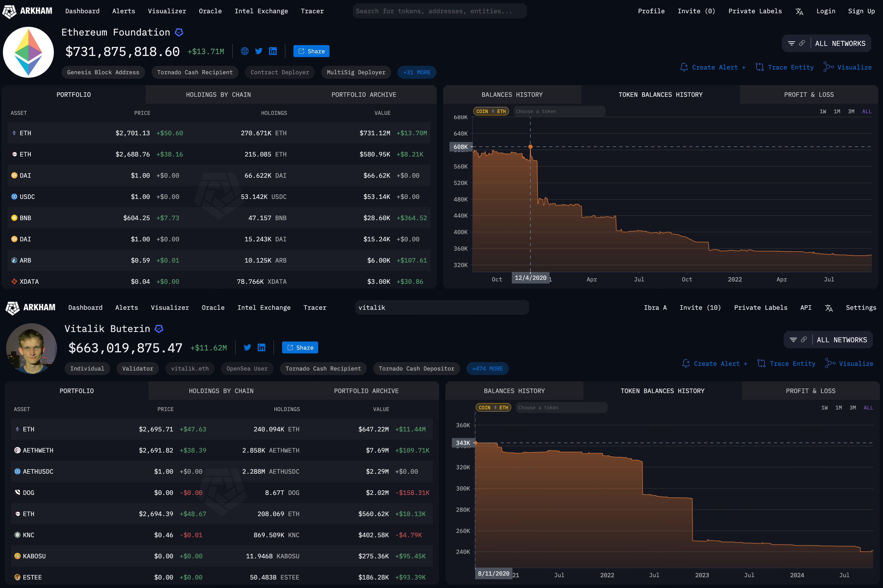Click Visualize for Ethereum Foundation
This screenshot has height=588, width=883.
coord(847,68)
